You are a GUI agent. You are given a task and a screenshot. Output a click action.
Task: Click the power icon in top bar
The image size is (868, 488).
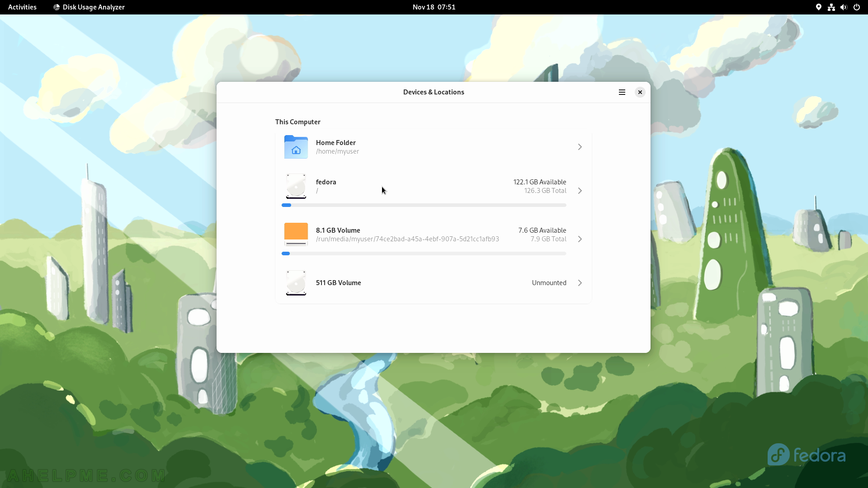[856, 7]
